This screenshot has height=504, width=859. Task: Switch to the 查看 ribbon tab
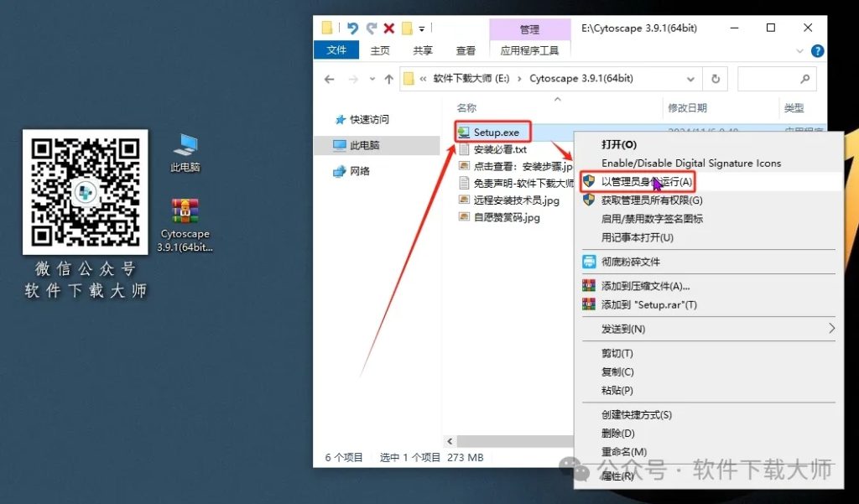(x=466, y=50)
